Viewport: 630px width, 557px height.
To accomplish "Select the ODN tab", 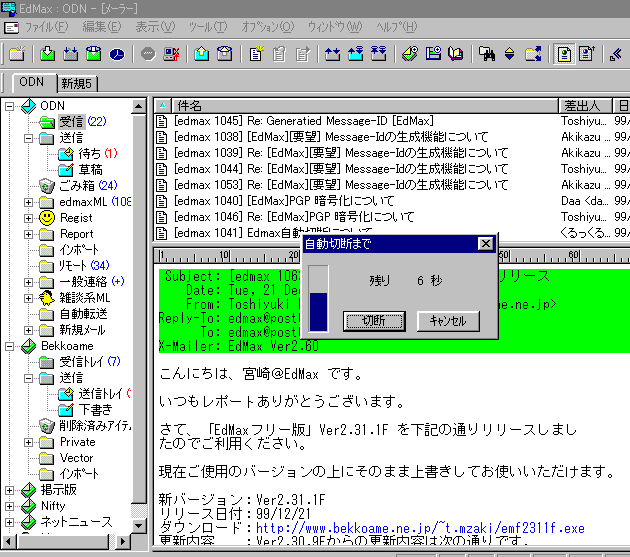I will tap(32, 82).
